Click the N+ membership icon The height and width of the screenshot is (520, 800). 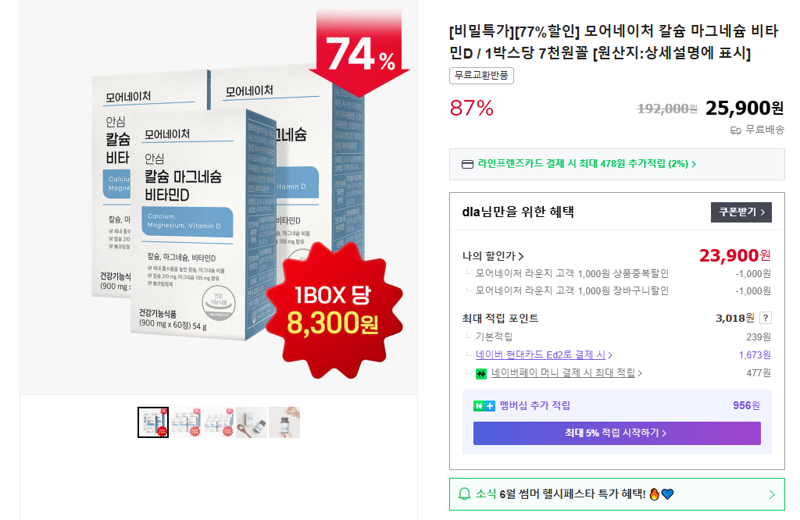point(484,406)
